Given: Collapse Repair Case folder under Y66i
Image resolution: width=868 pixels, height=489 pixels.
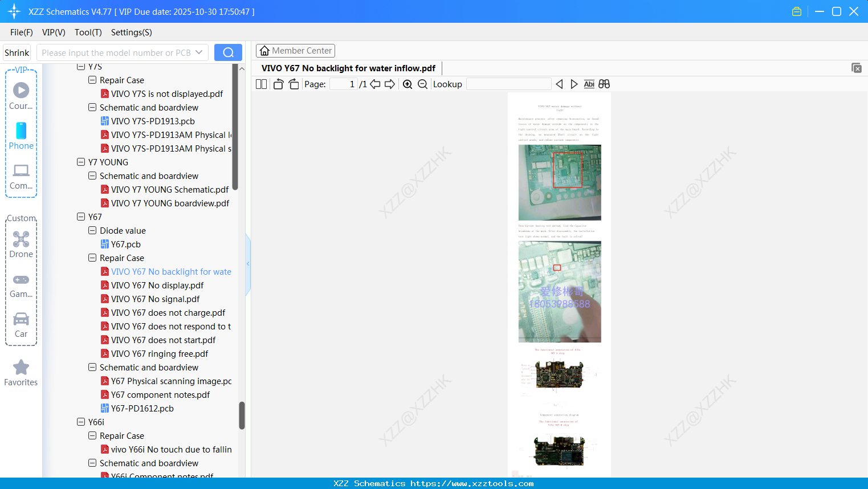Looking at the screenshot, I should (92, 435).
